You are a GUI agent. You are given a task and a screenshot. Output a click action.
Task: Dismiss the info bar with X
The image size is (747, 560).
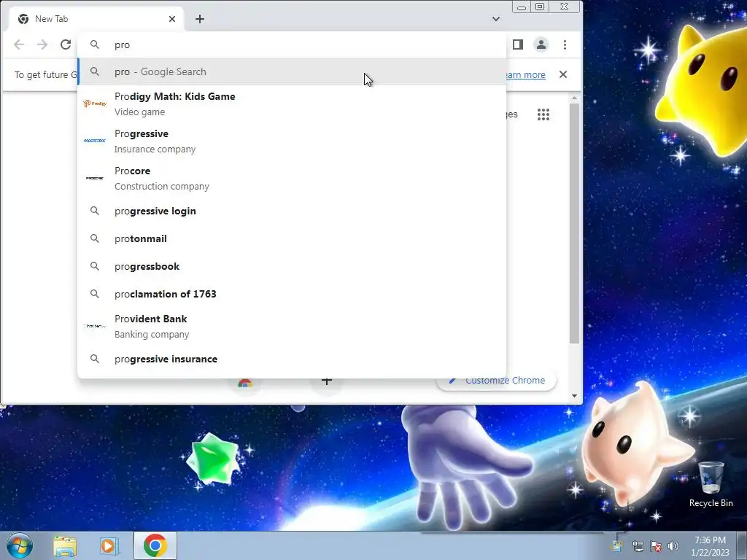point(563,75)
